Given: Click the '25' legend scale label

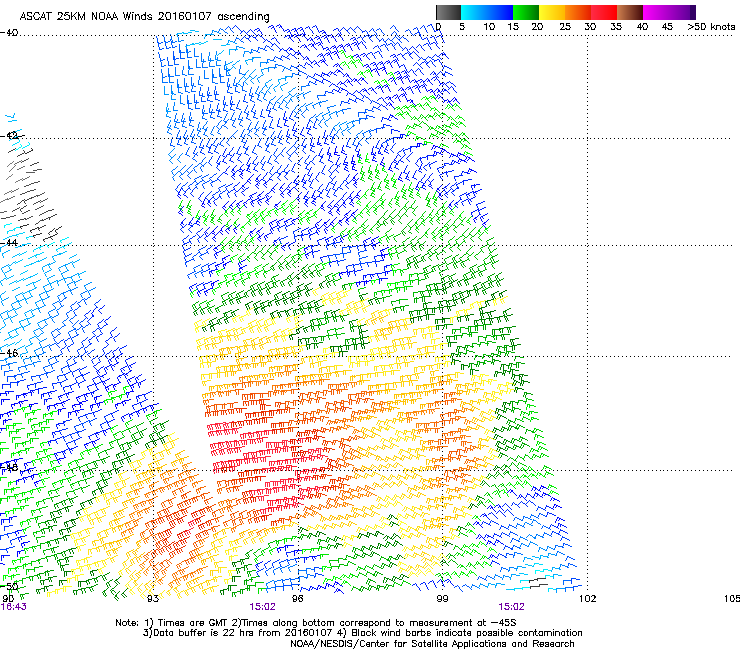Looking at the screenshot, I should tap(565, 27).
